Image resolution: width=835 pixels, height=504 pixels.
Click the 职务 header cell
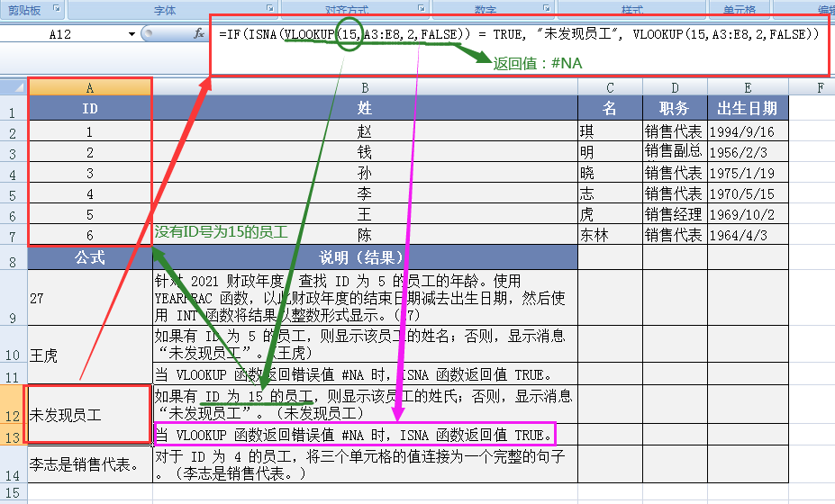tap(675, 109)
